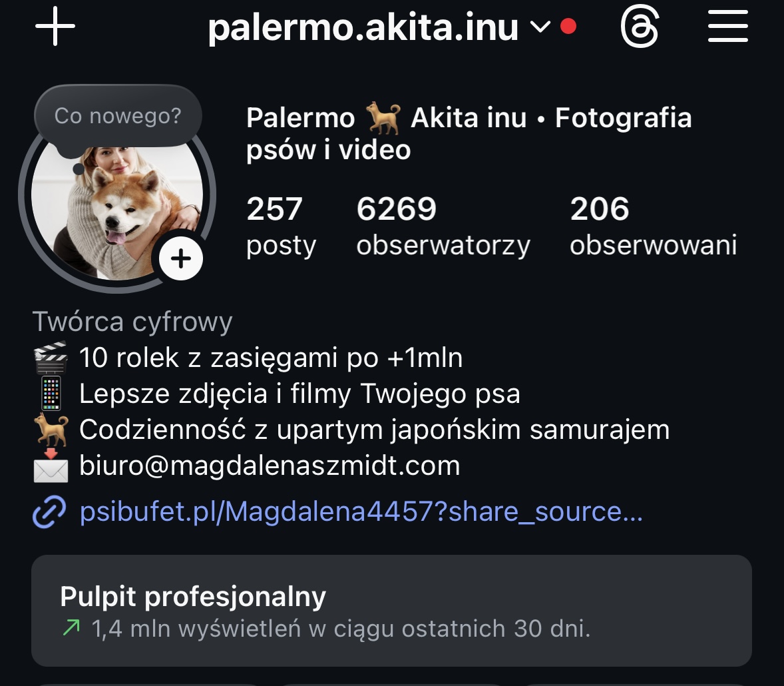This screenshot has height=686, width=784.
Task: Open psibufet.pl/Magdalena4457 link
Action: pos(361,512)
